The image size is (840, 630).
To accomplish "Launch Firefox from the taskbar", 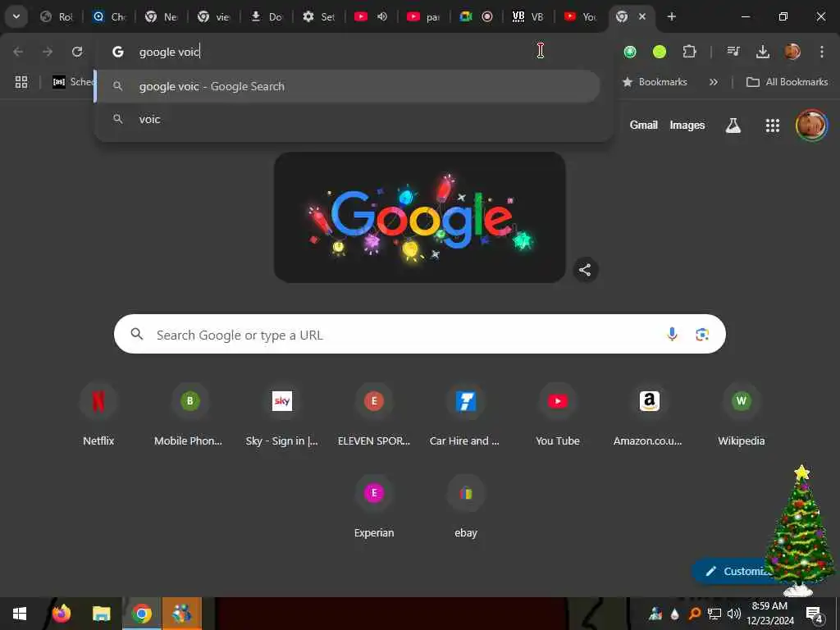I will [61, 614].
